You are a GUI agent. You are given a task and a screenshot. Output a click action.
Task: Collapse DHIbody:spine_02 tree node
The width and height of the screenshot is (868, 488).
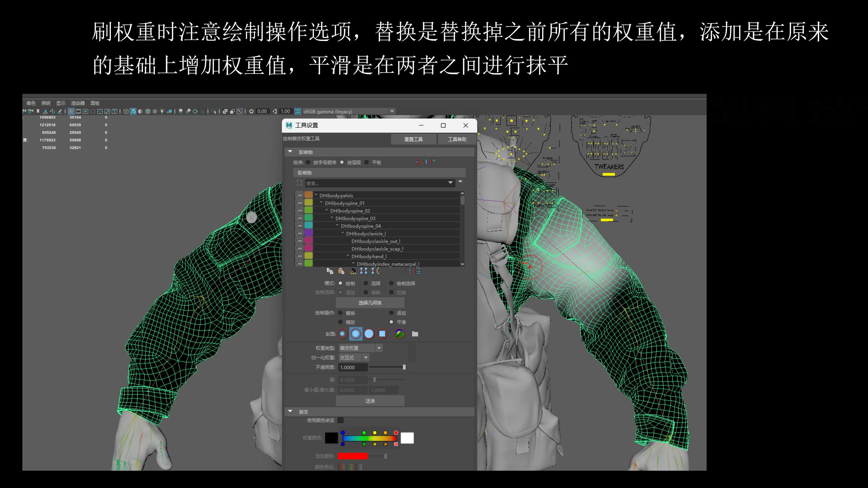click(x=327, y=210)
